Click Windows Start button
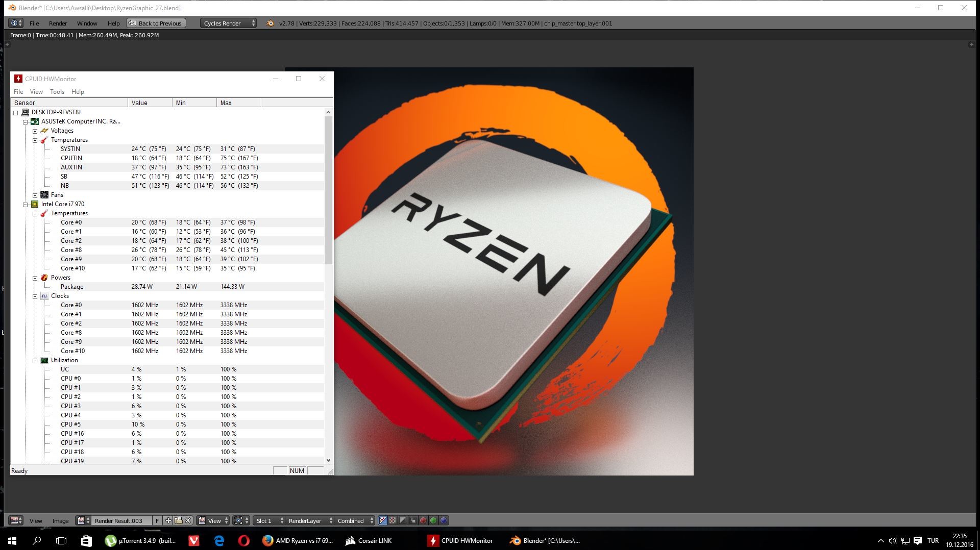980x550 pixels. pos(12,540)
